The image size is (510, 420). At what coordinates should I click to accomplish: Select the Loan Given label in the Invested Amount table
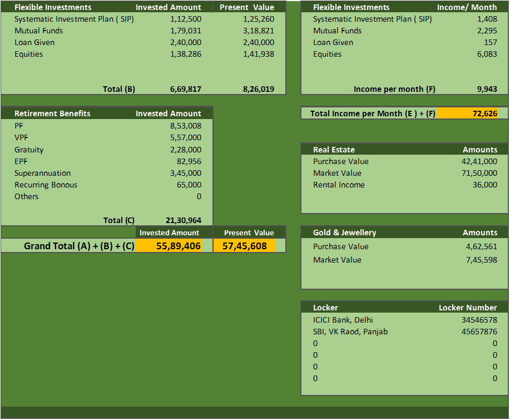pyautogui.click(x=34, y=43)
